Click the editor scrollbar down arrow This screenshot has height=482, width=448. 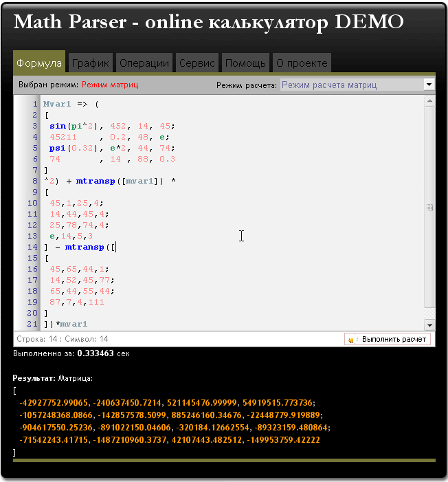[x=429, y=325]
